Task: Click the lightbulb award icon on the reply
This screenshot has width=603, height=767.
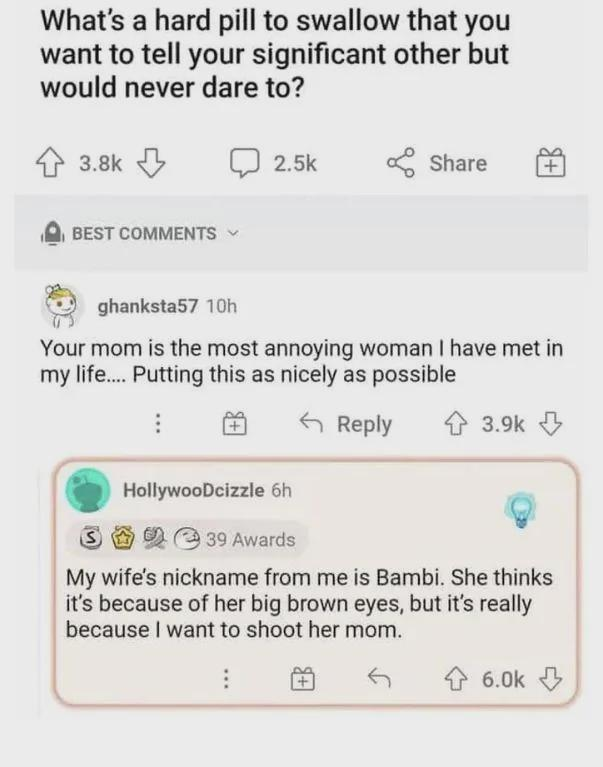Action: pyautogui.click(x=519, y=511)
